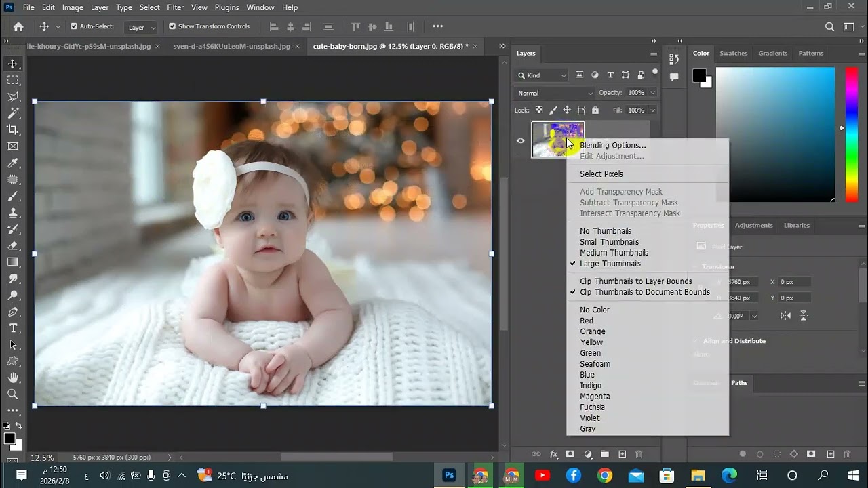Screen dimensions: 868x488
Task: Toggle filter for type layers
Action: point(610,75)
